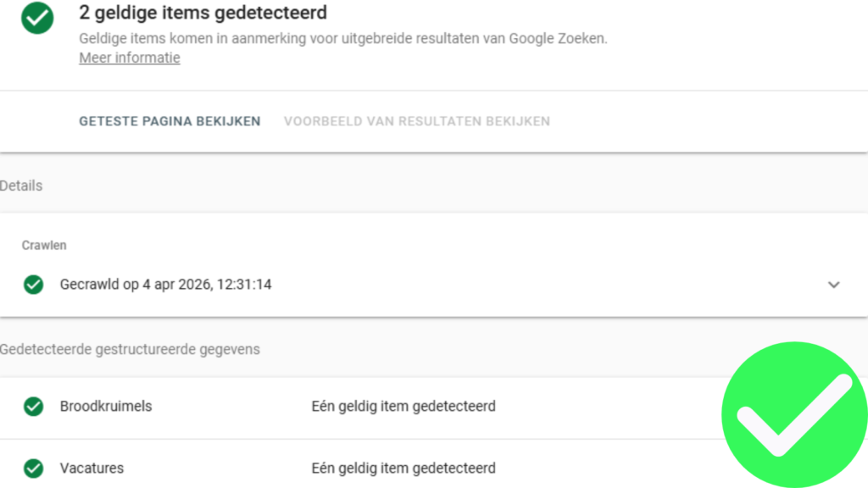
Task: Click the "Crawlen" label
Action: click(x=44, y=246)
